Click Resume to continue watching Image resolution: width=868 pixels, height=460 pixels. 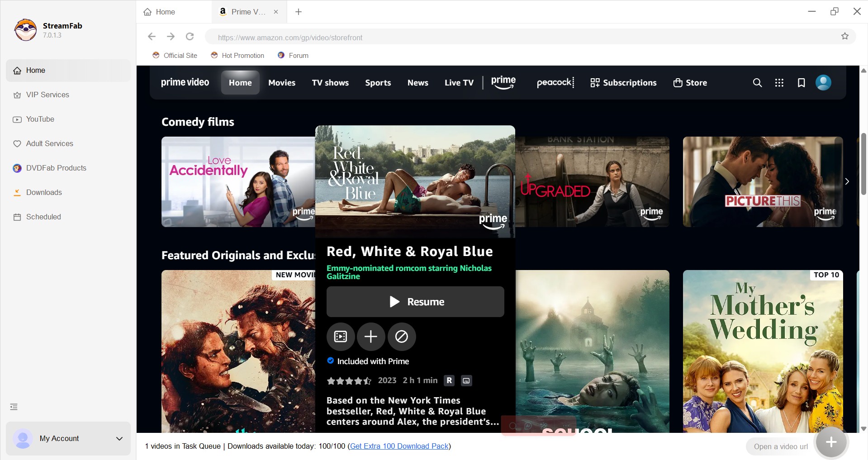coord(415,302)
